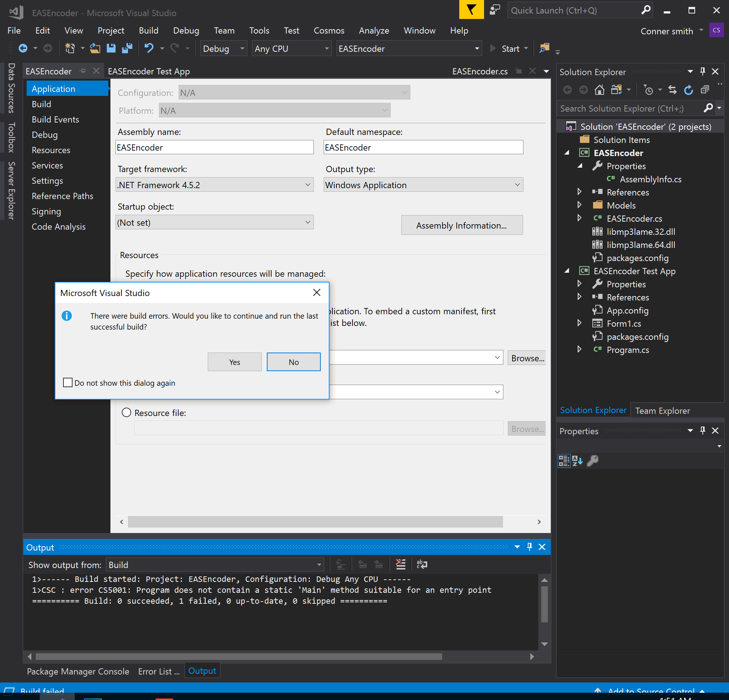The height and width of the screenshot is (700, 729).
Task: Open the 'Show output from' Build dropdown
Action: 215,565
